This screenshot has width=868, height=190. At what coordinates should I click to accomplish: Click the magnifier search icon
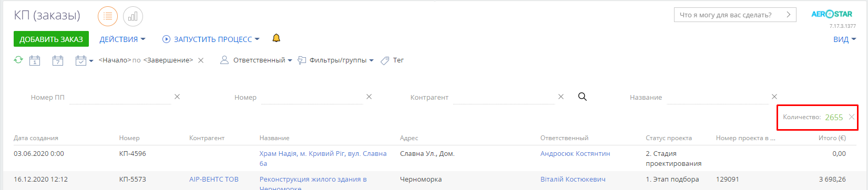click(583, 97)
